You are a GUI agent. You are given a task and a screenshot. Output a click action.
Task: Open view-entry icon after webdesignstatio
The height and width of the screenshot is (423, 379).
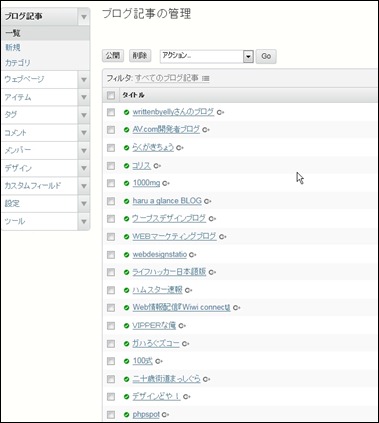[x=193, y=255]
